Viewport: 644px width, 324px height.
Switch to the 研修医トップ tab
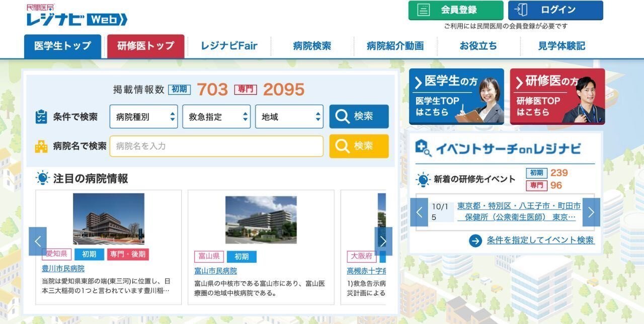pos(145,45)
